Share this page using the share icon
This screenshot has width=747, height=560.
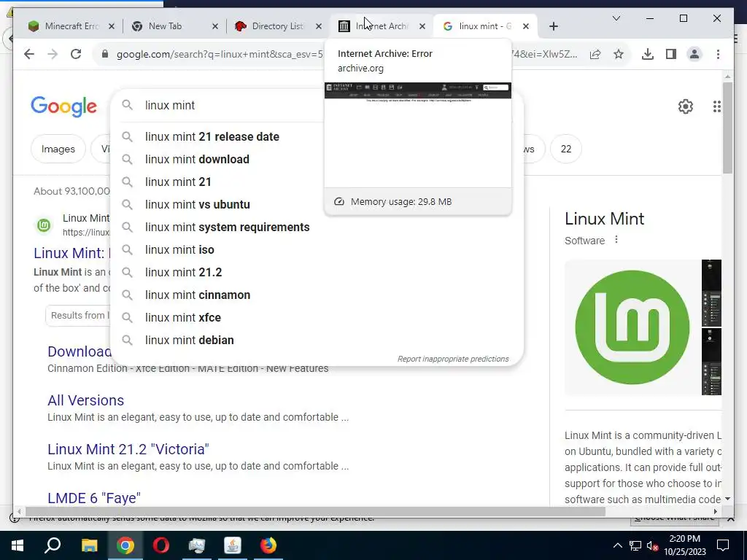[595, 54]
